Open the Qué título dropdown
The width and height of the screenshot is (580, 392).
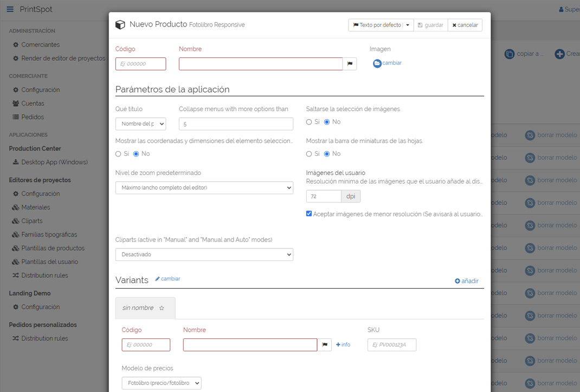(x=140, y=124)
